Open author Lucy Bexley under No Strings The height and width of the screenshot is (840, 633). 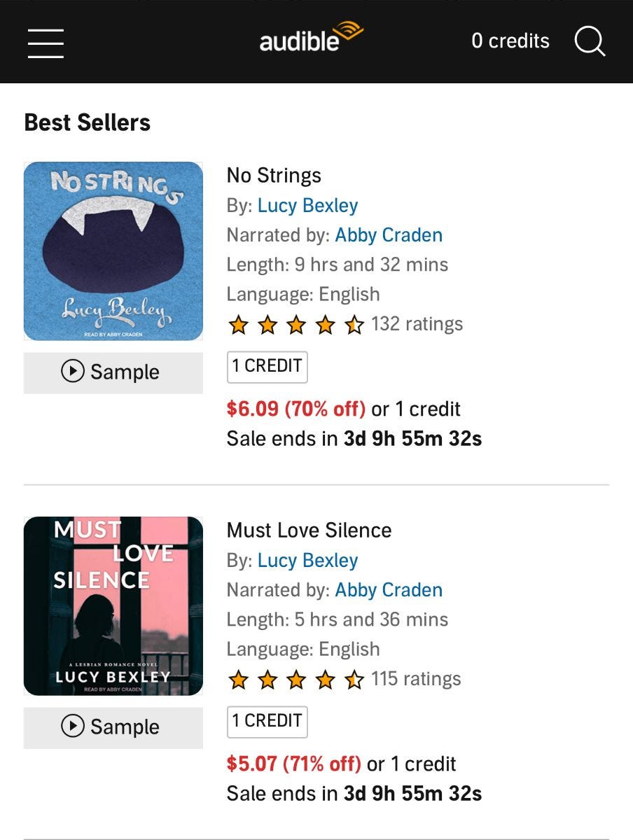tap(307, 206)
